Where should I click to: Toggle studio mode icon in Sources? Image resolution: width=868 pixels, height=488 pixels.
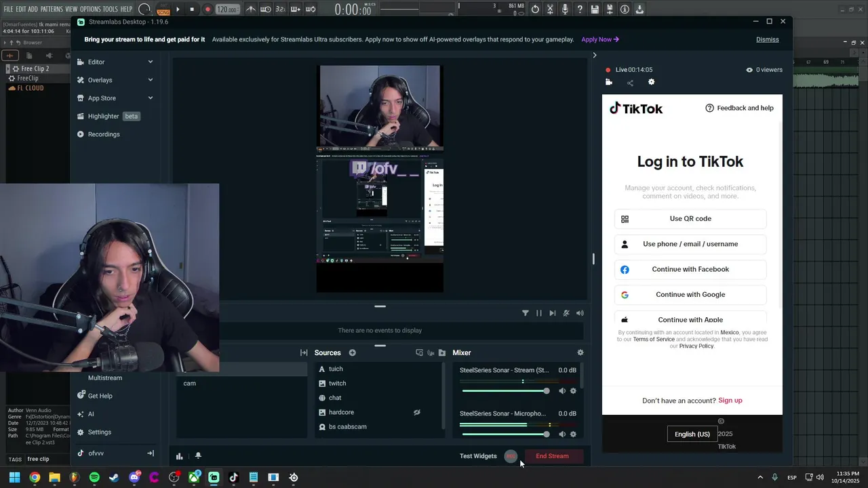click(x=419, y=352)
